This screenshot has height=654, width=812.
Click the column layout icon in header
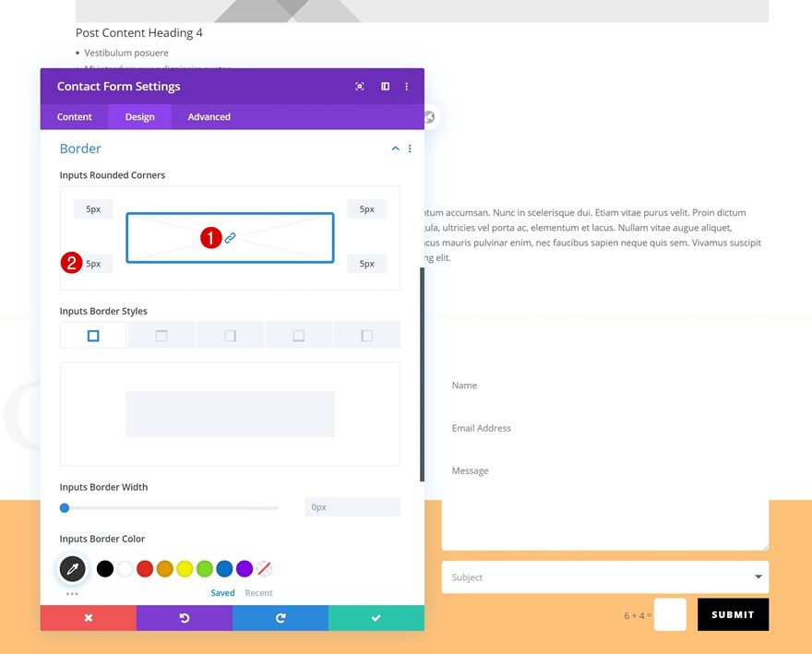(x=385, y=86)
